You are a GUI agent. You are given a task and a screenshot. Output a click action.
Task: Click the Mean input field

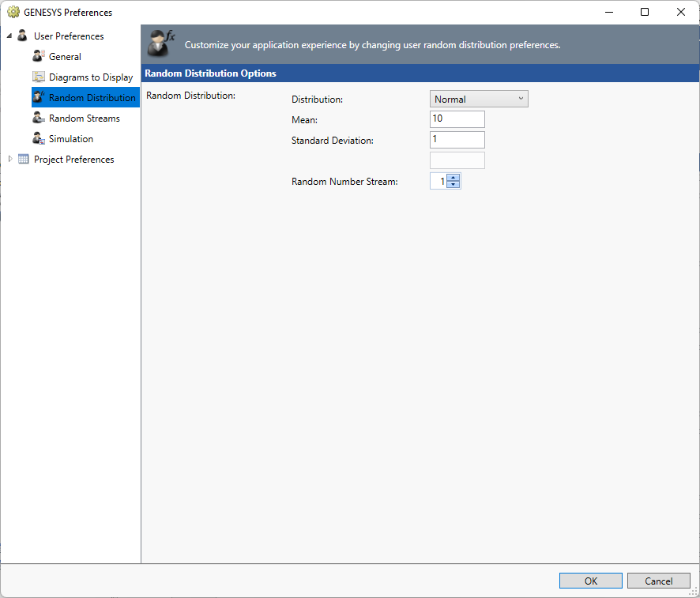(457, 119)
